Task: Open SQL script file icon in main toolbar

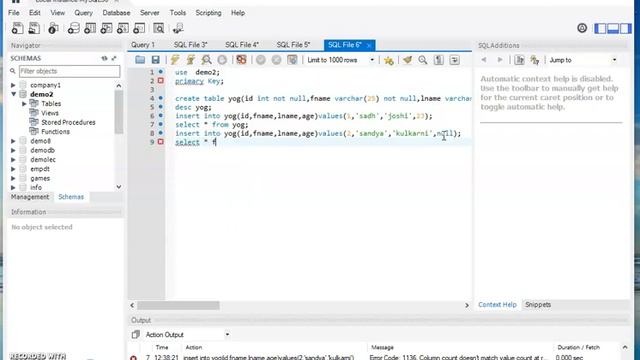Action: (x=34, y=28)
